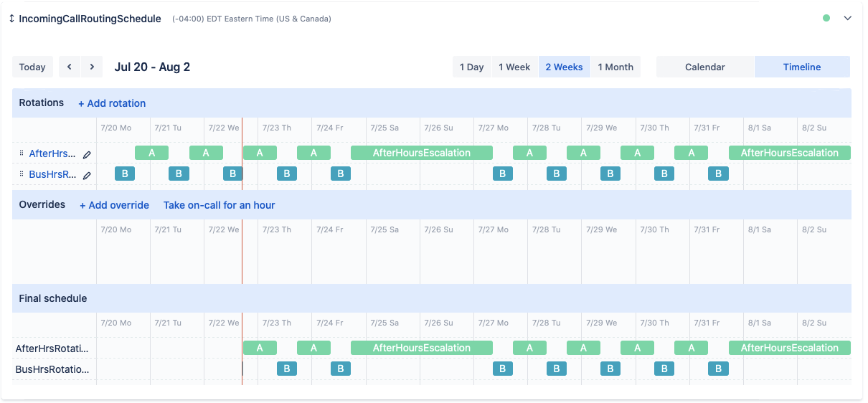
Task: Collapse the schedule with the top-right chevron
Action: [847, 19]
